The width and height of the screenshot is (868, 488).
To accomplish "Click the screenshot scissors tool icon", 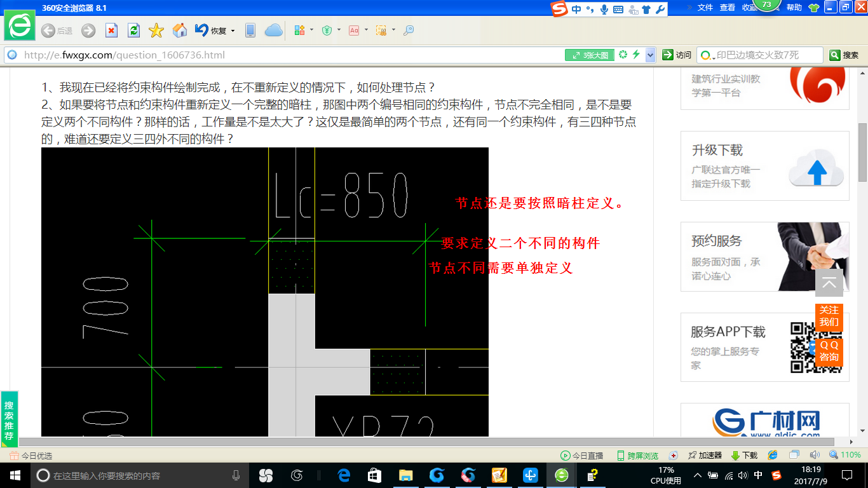I will pyautogui.click(x=381, y=30).
